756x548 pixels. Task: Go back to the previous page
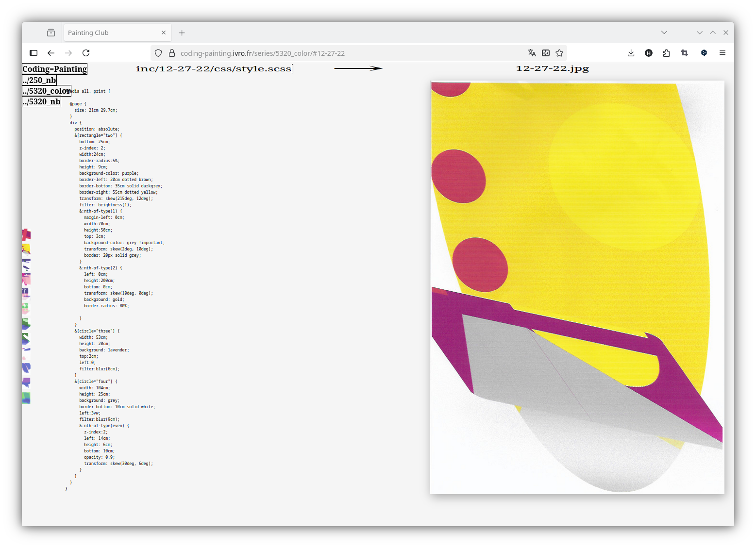(x=51, y=53)
